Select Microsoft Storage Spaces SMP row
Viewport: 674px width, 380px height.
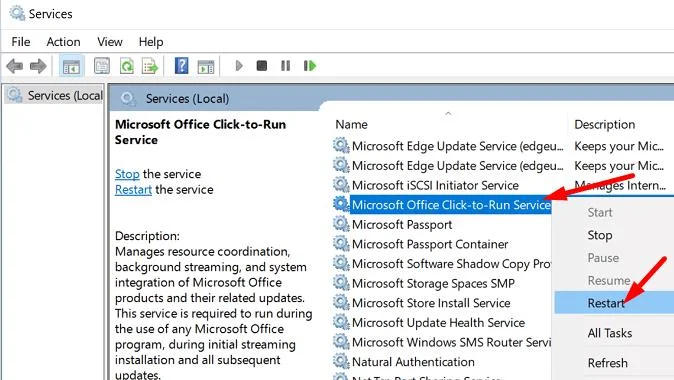[x=433, y=283]
